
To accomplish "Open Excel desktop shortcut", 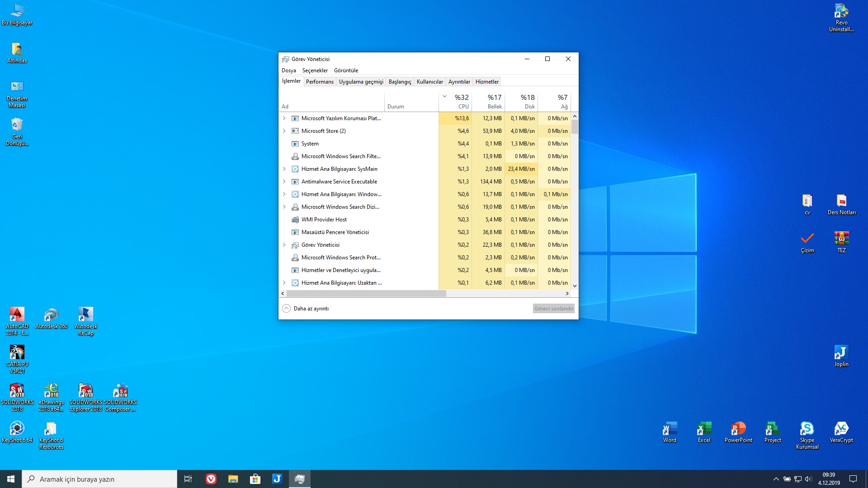I will click(x=704, y=432).
